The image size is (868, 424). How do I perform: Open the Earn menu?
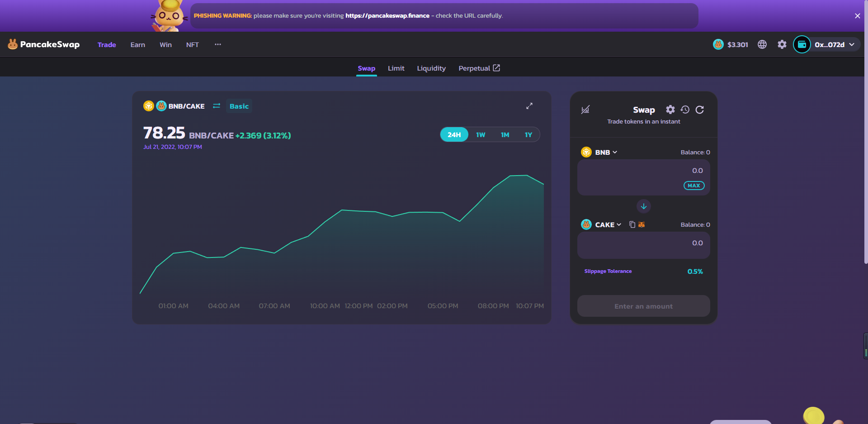tap(137, 45)
